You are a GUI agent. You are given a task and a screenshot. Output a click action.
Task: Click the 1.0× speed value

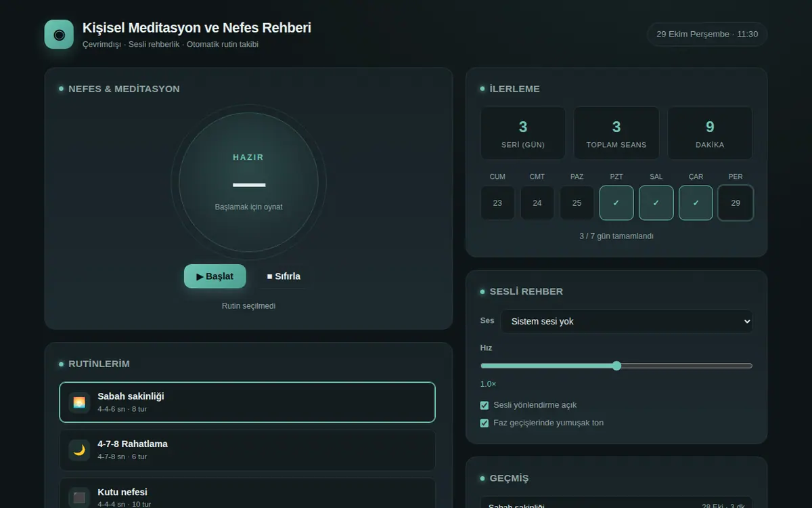(488, 384)
